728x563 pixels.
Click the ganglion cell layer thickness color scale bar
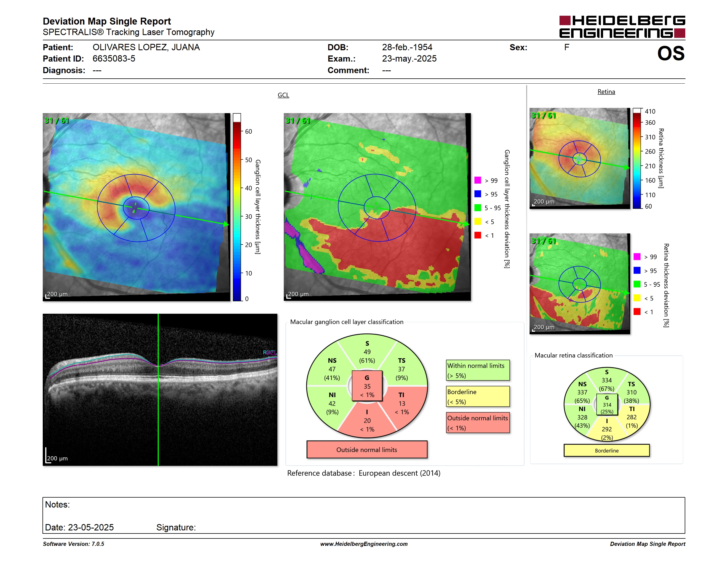tap(237, 207)
